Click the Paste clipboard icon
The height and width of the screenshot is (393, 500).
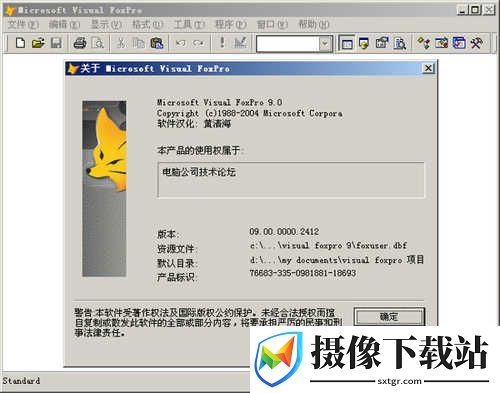click(157, 43)
